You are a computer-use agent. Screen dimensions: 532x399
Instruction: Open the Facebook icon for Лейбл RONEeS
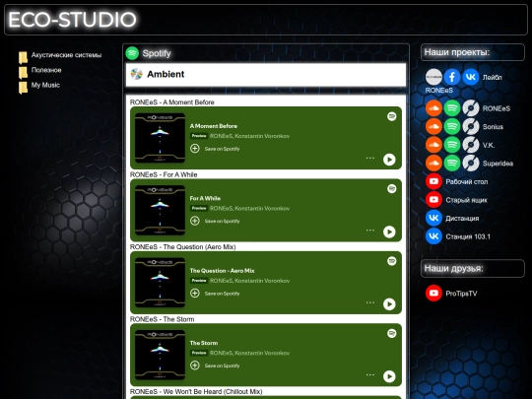pyautogui.click(x=452, y=77)
